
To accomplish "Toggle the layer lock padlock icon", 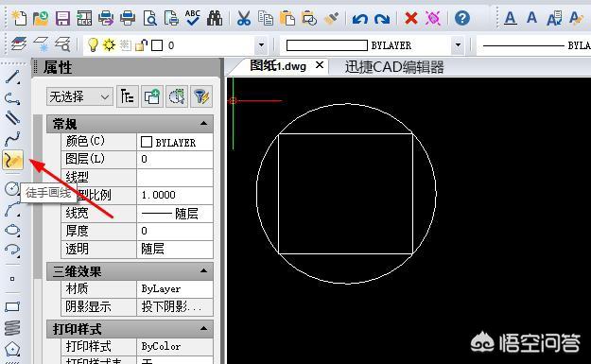I will [x=141, y=45].
